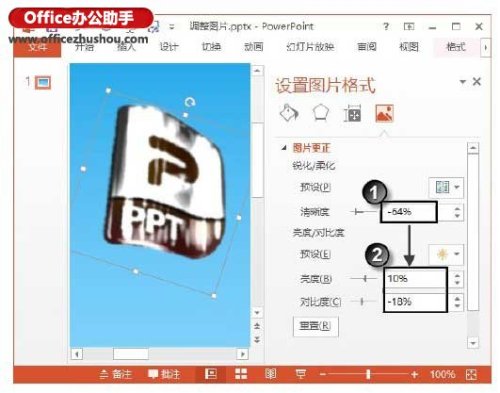This screenshot has width=500, height=393.
Task: Open the Quick Access Toolbar customize arrow
Action: 172,26
